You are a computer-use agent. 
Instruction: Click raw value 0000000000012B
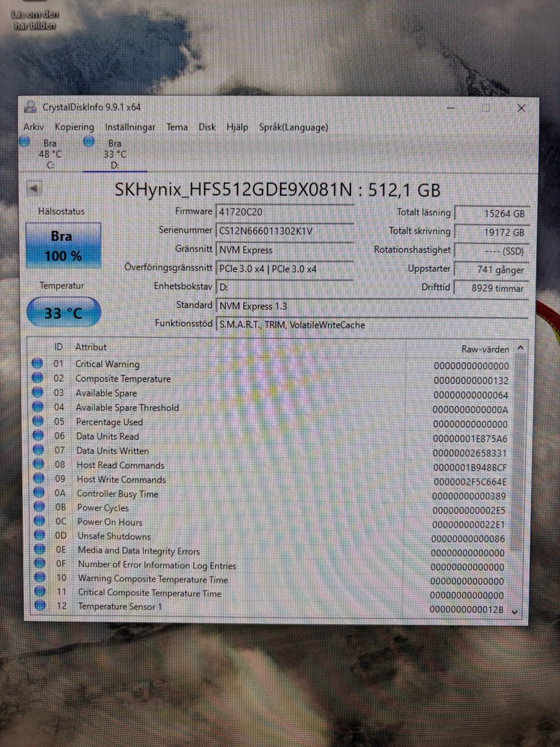[467, 609]
